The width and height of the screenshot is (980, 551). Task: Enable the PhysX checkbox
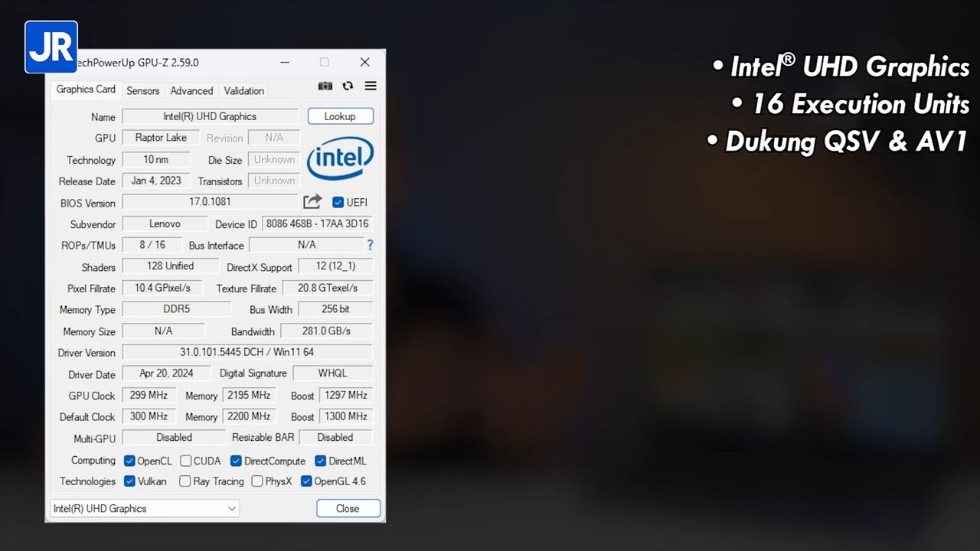coord(257,481)
